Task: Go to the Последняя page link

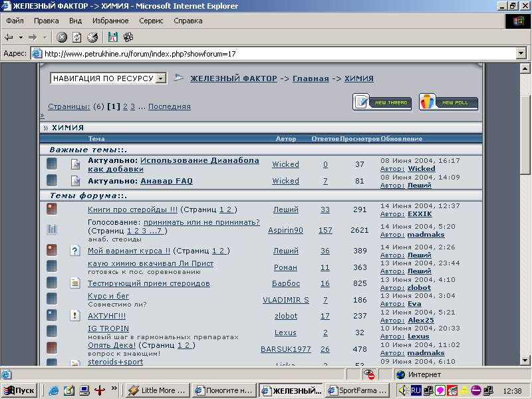Action: [x=169, y=106]
